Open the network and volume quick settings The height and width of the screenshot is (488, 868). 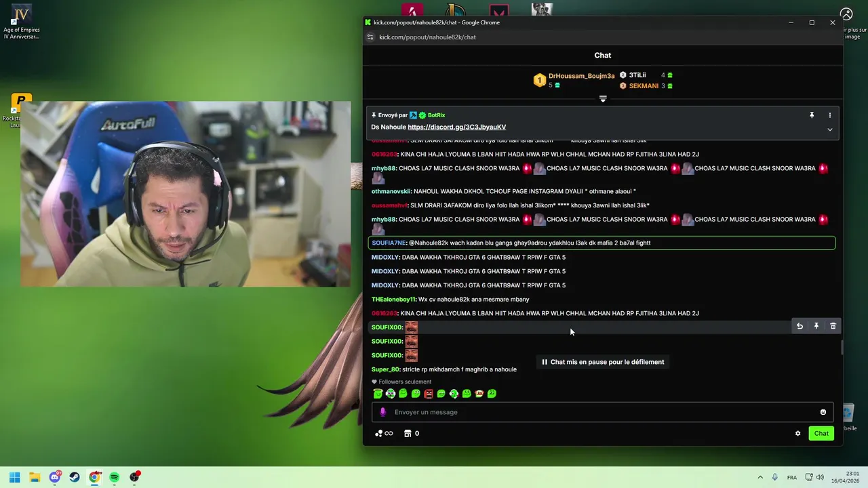tap(814, 477)
